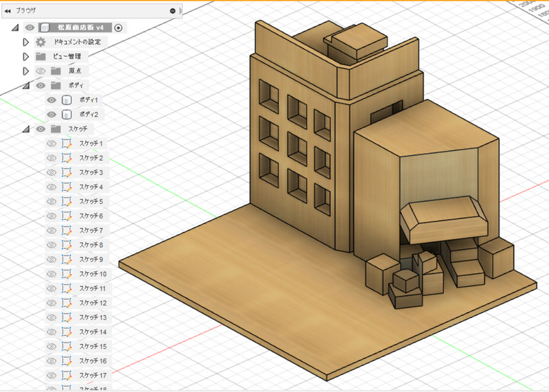Click the component icon beside 松原商店街 v4
Screen dimensions: 549x392
coord(45,27)
